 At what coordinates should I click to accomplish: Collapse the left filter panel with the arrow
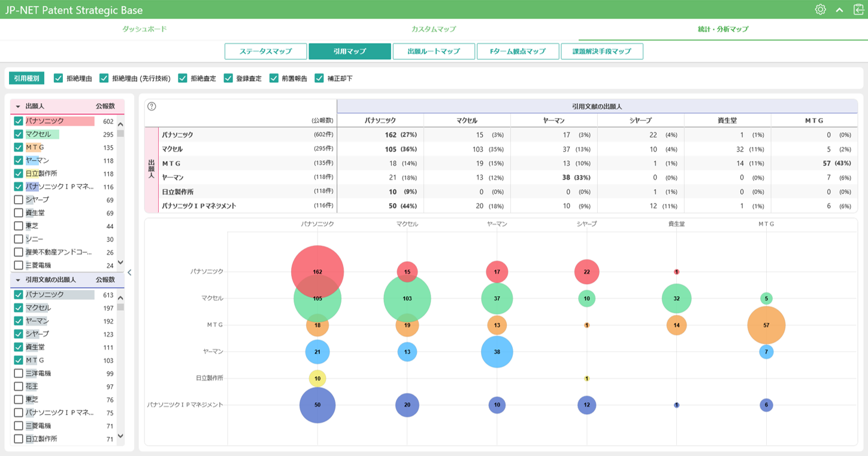pos(129,273)
